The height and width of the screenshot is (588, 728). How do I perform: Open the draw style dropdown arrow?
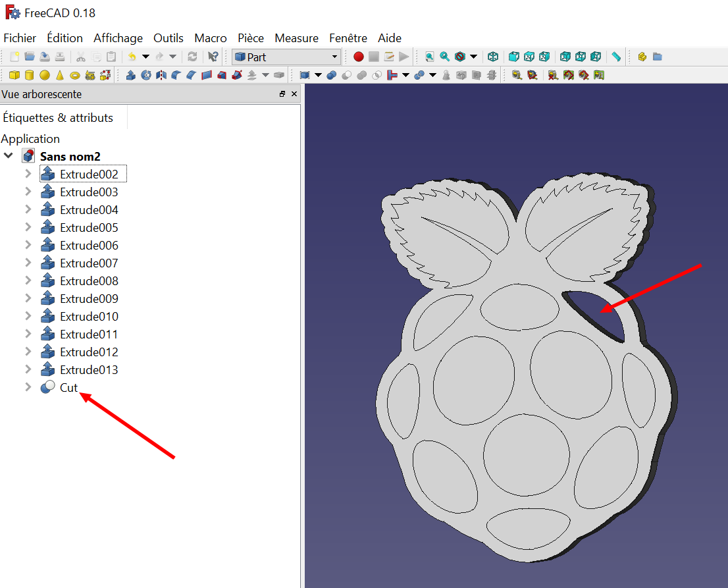(473, 57)
